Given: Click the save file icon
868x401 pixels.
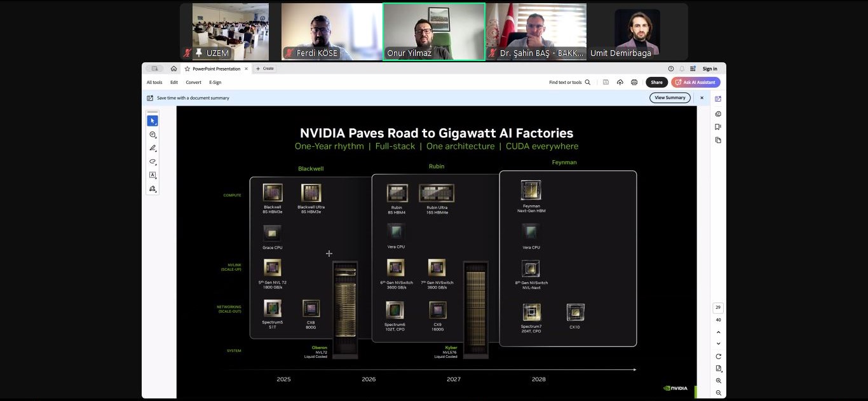Looking at the screenshot, I should pos(606,82).
